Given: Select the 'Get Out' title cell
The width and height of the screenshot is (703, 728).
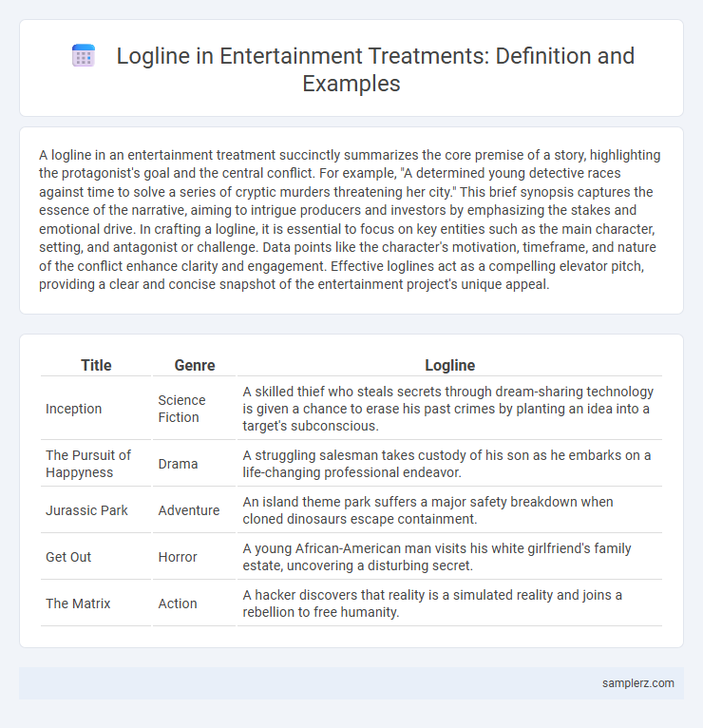Looking at the screenshot, I should (x=96, y=556).
